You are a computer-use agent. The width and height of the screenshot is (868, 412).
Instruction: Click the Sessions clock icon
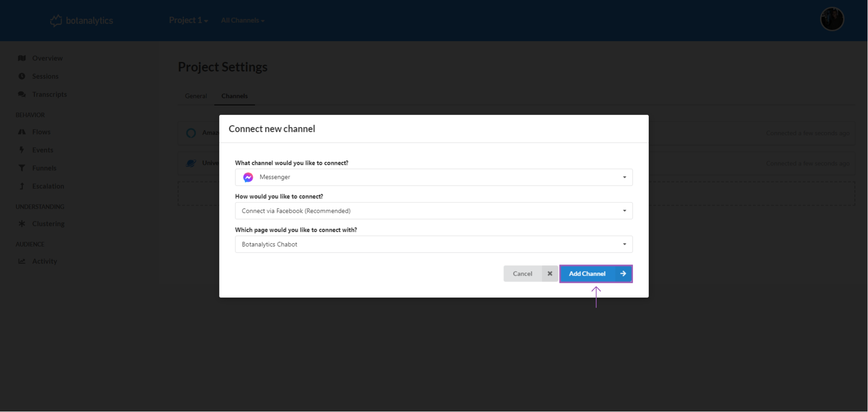coord(22,76)
